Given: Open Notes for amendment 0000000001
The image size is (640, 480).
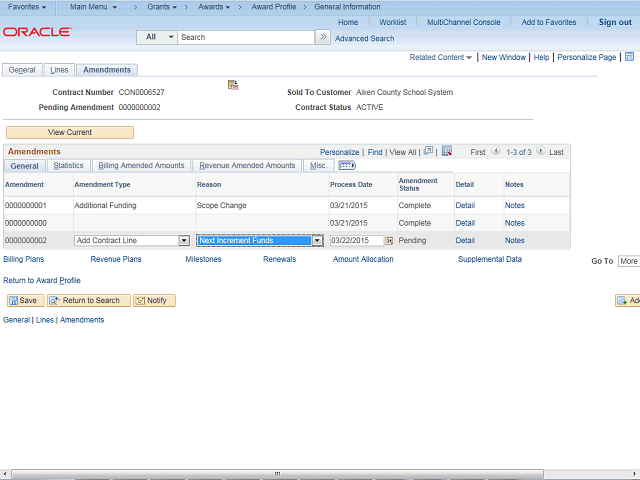Looking at the screenshot, I should [514, 205].
